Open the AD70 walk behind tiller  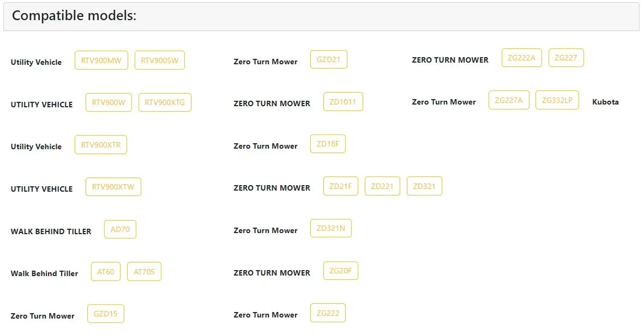click(x=120, y=229)
